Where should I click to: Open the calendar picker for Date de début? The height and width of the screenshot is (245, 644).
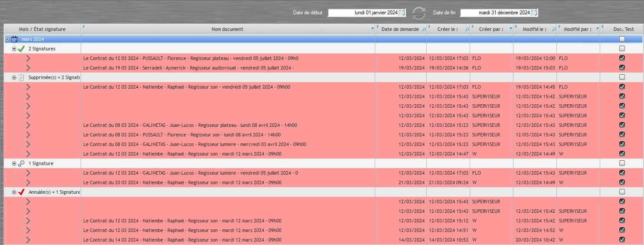coord(402,13)
